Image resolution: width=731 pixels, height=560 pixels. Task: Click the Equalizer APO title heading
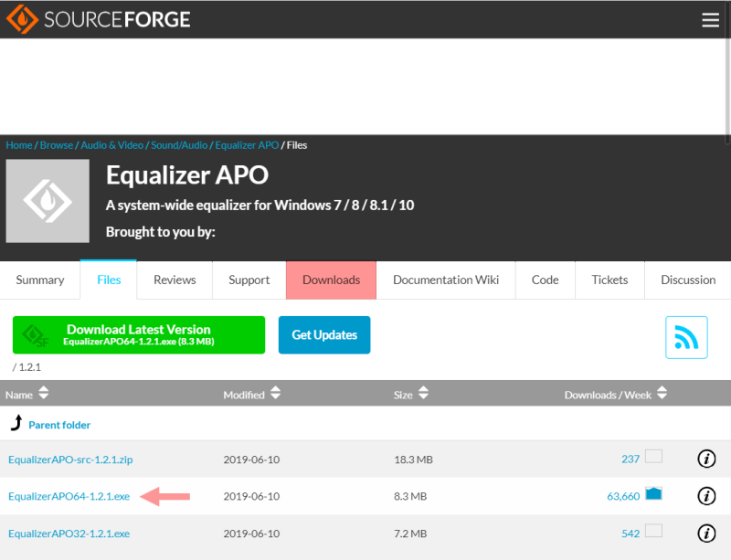click(x=187, y=175)
